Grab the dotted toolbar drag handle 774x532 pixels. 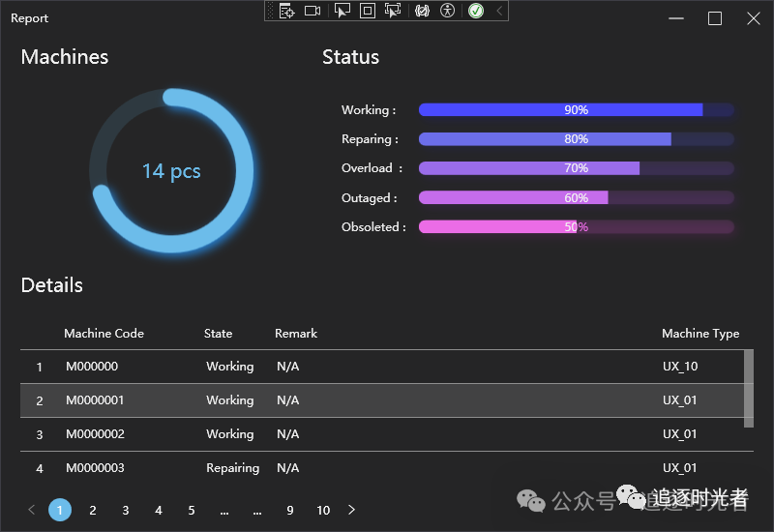(270, 11)
